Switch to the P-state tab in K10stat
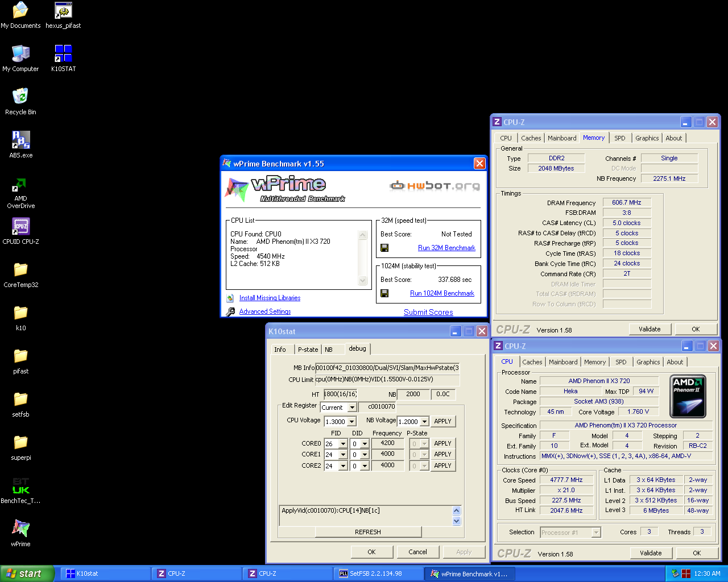 click(308, 350)
